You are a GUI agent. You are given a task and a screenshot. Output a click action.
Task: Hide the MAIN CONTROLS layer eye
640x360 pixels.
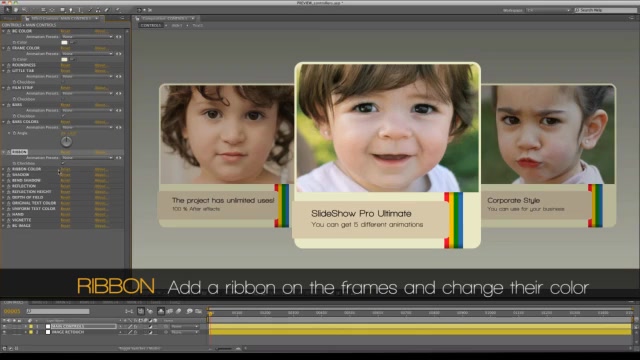point(4,327)
